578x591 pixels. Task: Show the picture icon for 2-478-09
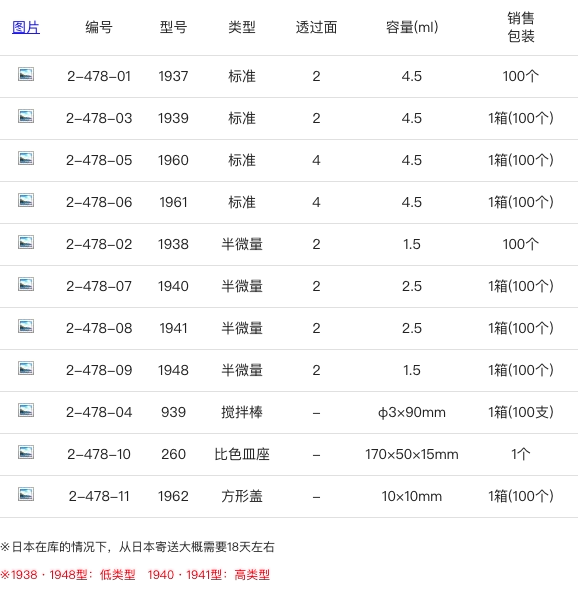coord(26,368)
